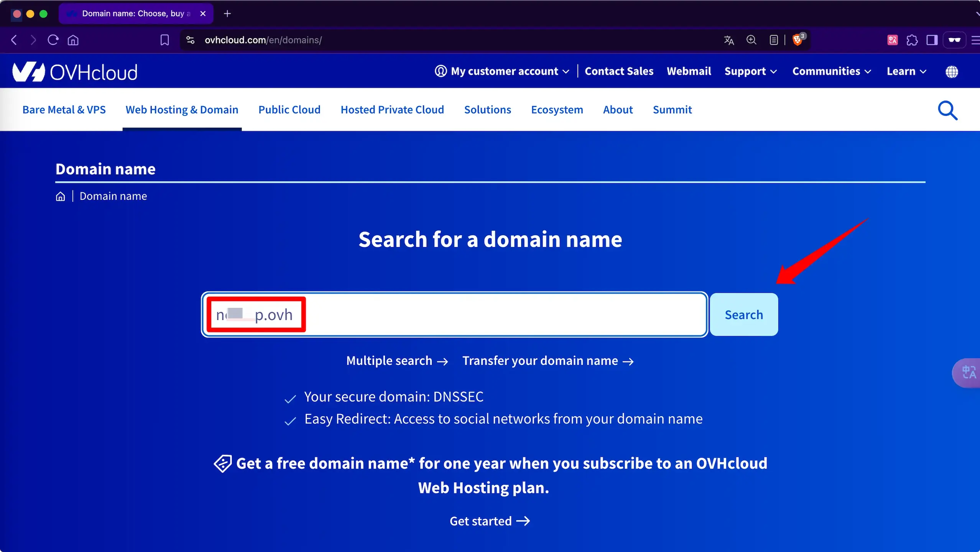Open Ecosystem menu
The image size is (980, 552).
pyautogui.click(x=557, y=110)
